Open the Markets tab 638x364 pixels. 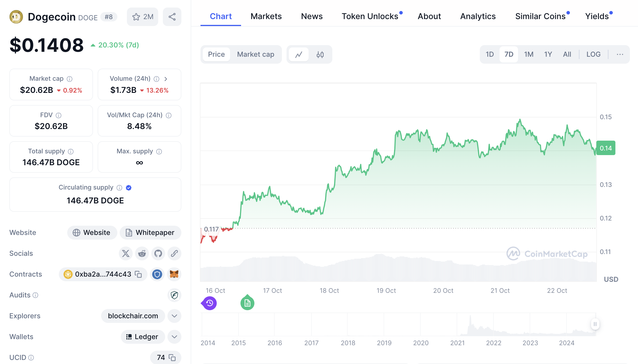(266, 16)
